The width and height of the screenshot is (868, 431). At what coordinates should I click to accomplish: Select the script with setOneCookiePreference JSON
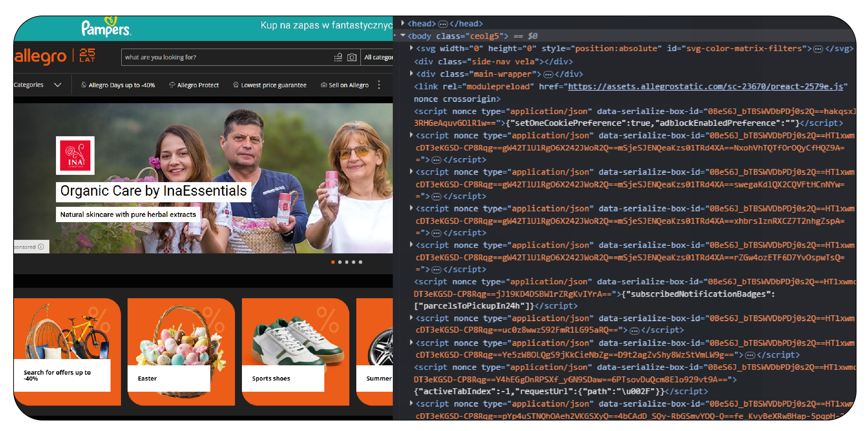(634, 117)
